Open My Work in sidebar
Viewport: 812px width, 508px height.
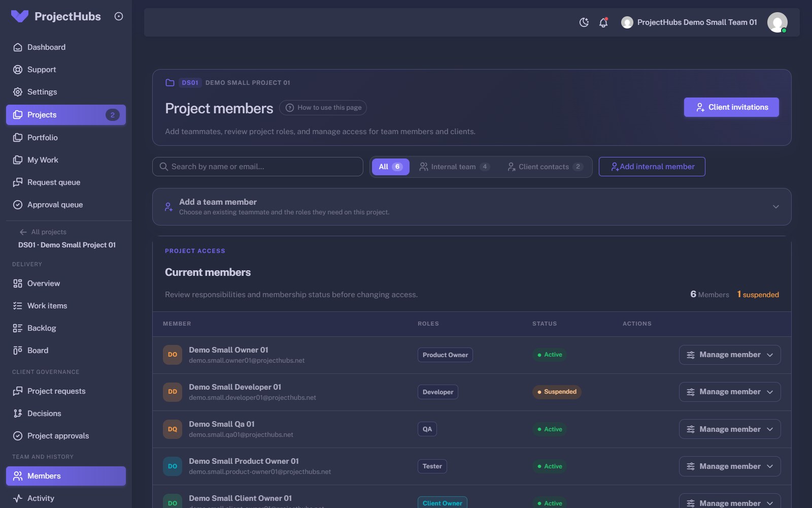tap(66, 160)
